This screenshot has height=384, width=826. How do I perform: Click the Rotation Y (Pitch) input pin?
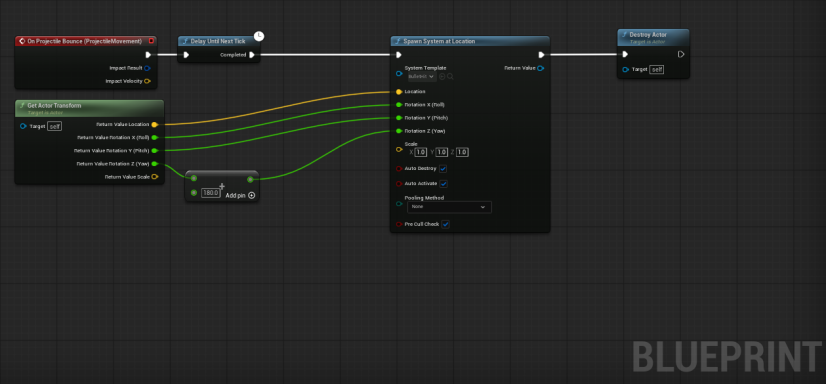399,118
